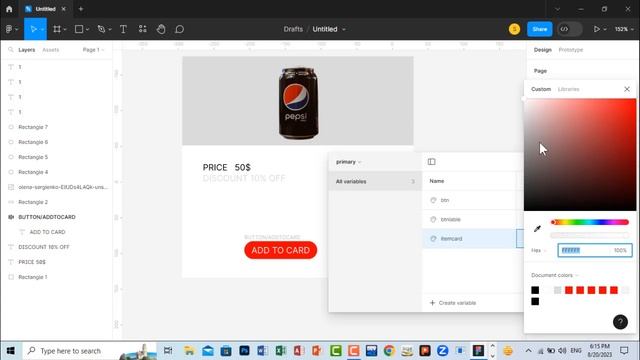The height and width of the screenshot is (360, 640).
Task: Select the Hand tool
Action: 161,29
